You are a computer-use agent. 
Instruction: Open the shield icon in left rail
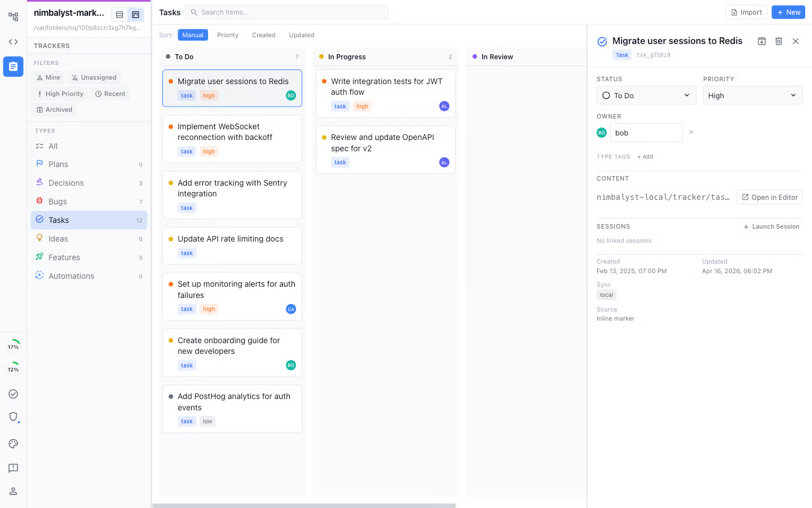click(x=13, y=417)
